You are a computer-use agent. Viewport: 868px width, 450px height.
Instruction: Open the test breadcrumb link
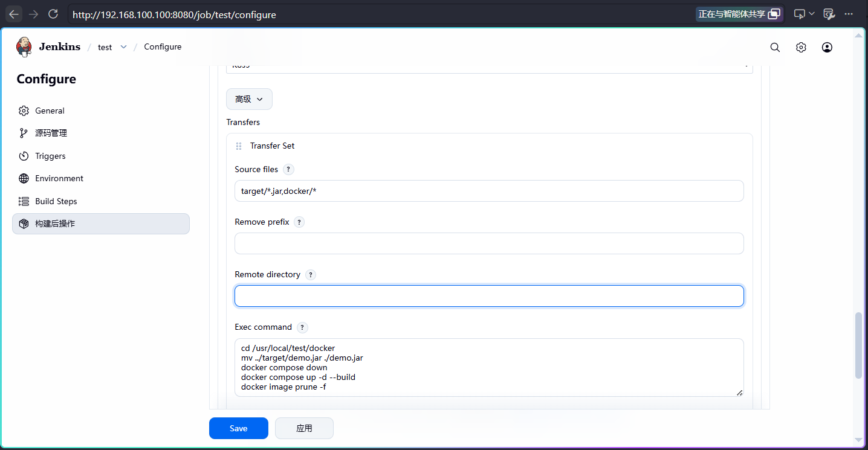click(x=105, y=47)
